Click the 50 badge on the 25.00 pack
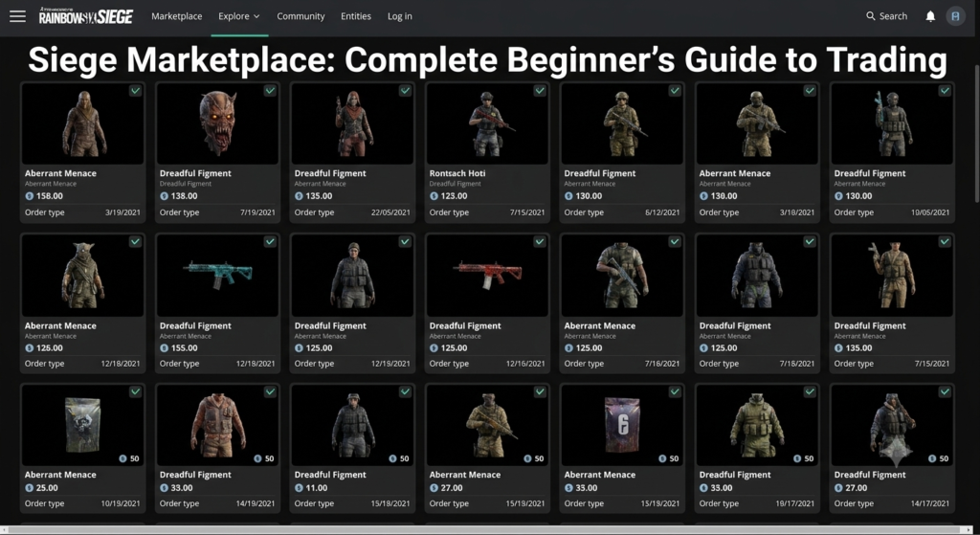This screenshot has height=535, width=980. (x=129, y=458)
